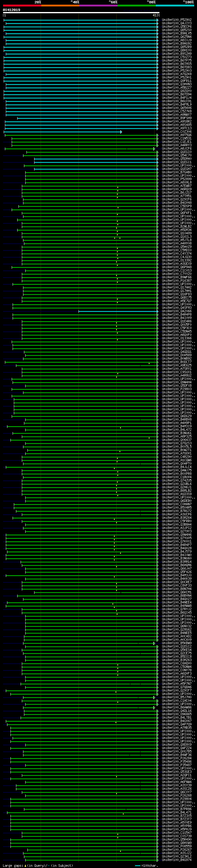
Task: Select label UniRef100_A8JCF6
Action: 177,149
